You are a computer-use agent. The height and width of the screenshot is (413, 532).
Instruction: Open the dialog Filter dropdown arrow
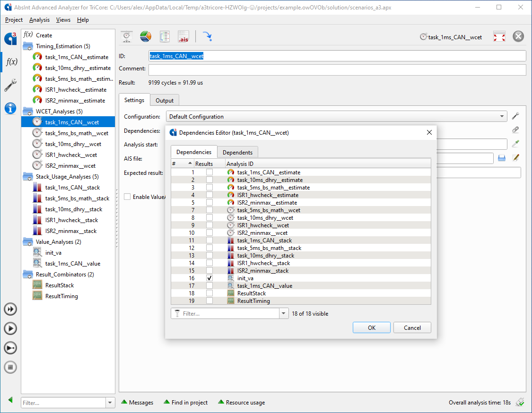(284, 313)
